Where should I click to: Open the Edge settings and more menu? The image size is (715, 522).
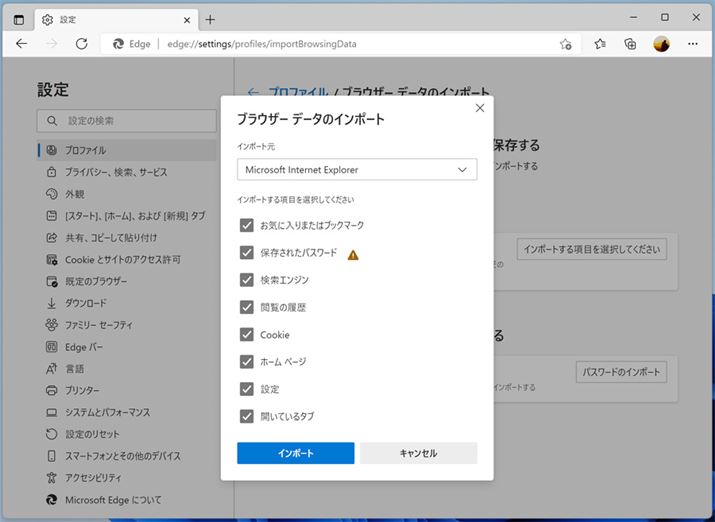[x=692, y=44]
